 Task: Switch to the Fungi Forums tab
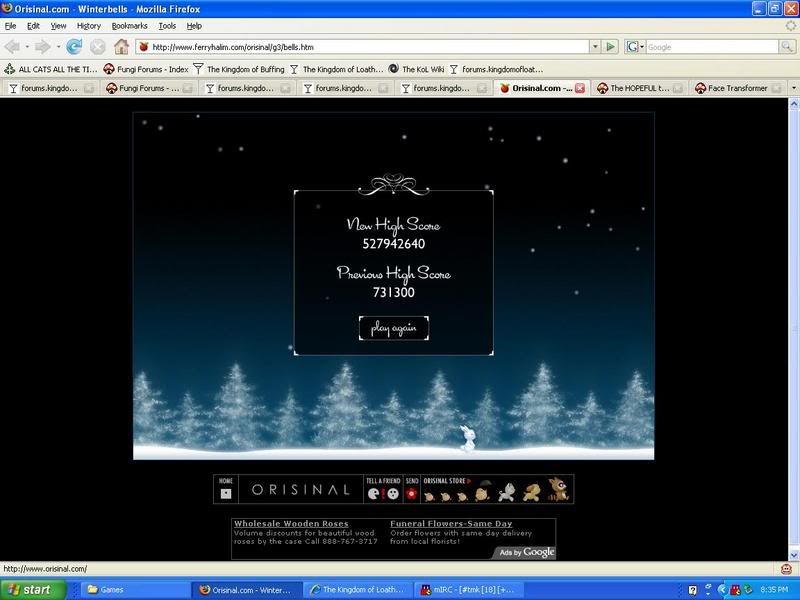tap(149, 88)
